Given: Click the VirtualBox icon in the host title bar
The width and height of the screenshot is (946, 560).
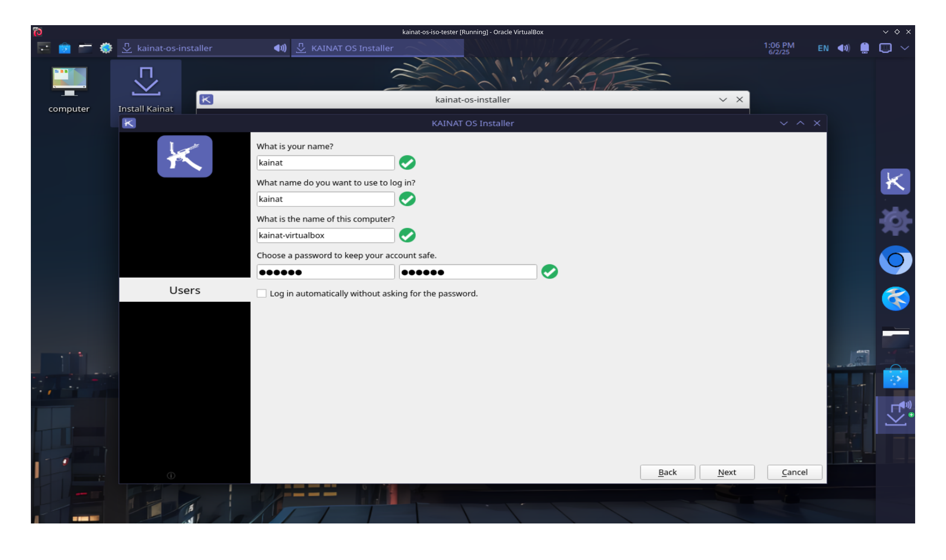Looking at the screenshot, I should click(x=37, y=32).
